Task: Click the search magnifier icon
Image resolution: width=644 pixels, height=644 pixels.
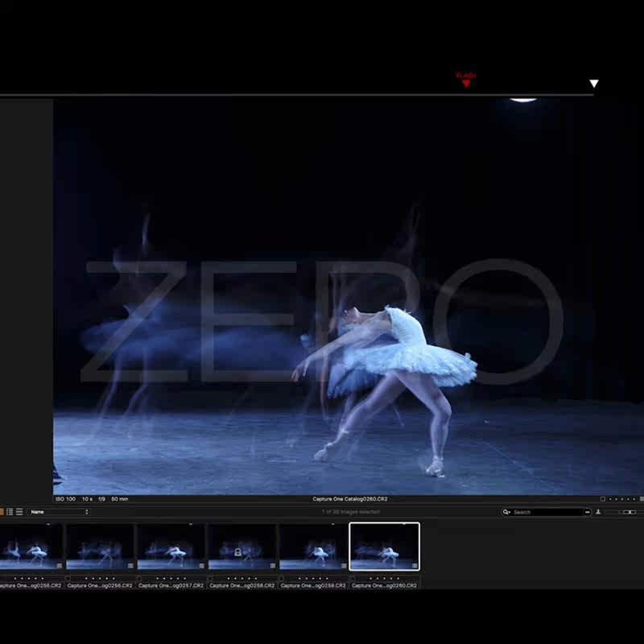Action: coord(506,512)
